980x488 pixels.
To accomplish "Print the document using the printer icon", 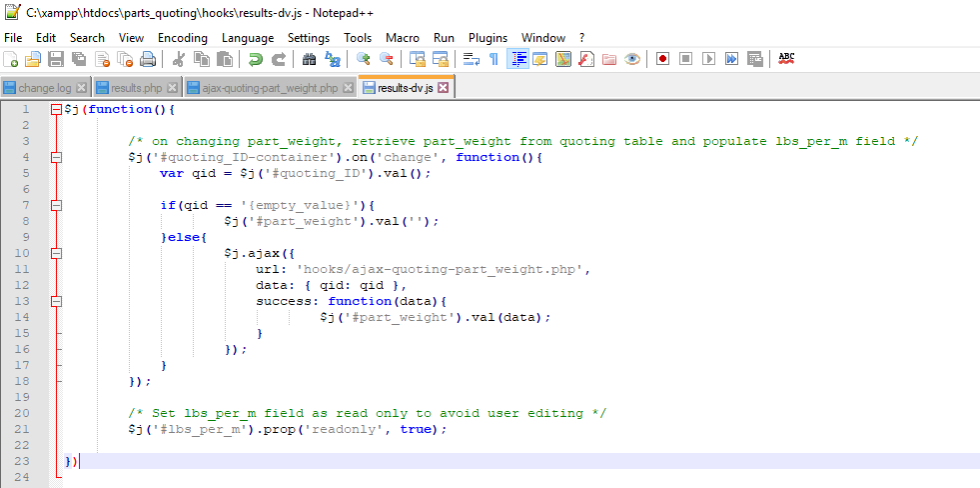I will [x=148, y=59].
